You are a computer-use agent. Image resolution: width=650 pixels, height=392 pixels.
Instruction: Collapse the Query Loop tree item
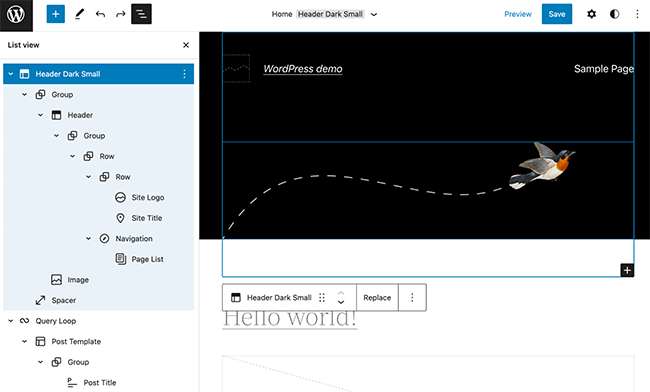click(11, 321)
